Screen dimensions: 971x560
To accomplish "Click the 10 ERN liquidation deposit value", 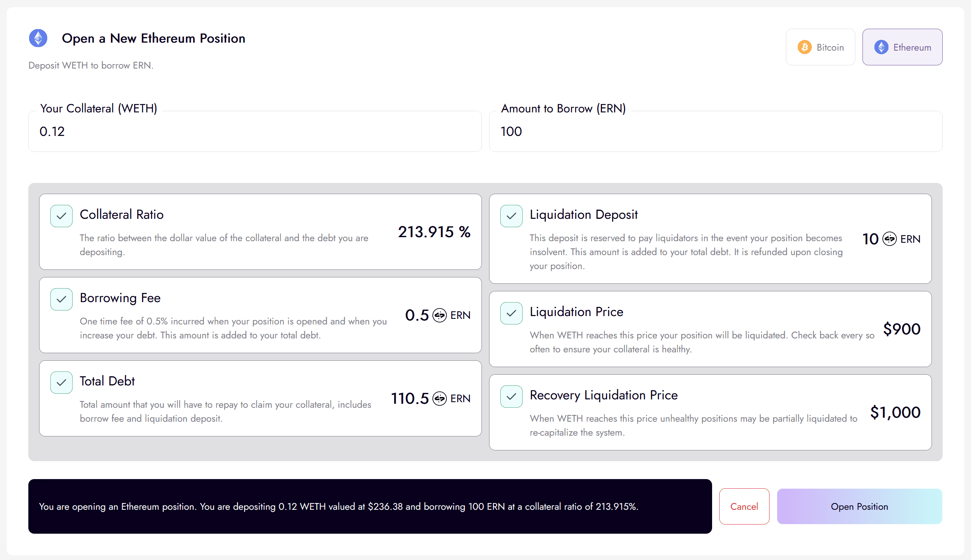I will [x=891, y=239].
